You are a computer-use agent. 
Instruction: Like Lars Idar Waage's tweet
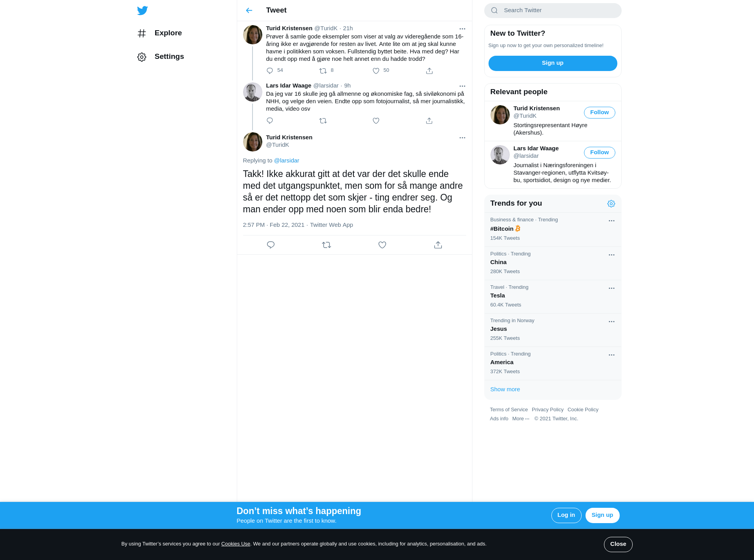376,121
